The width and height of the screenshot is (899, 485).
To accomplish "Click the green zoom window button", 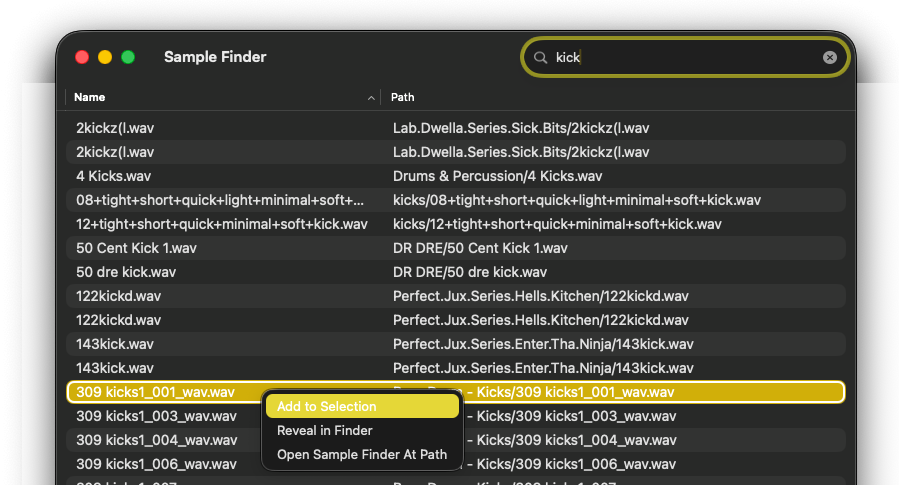I will [128, 58].
